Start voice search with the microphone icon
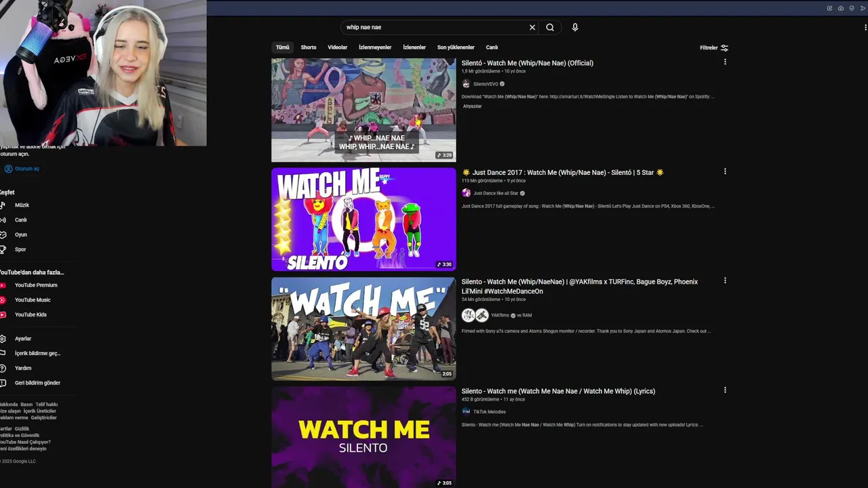 (x=575, y=27)
